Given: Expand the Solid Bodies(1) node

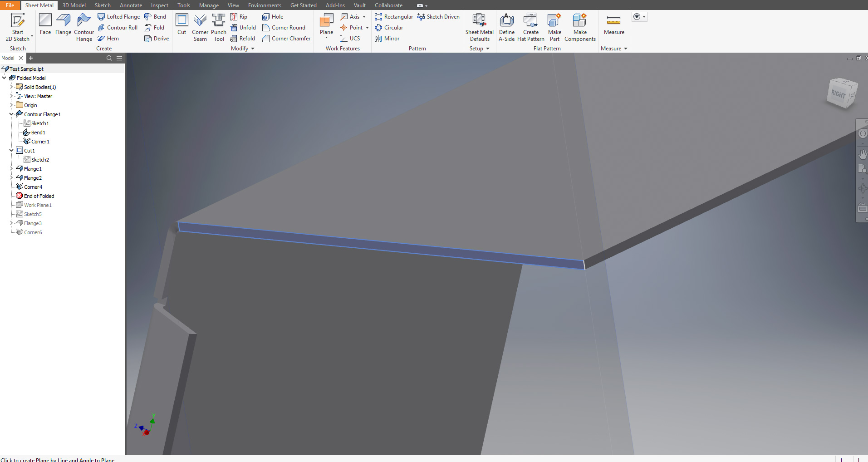Looking at the screenshot, I should click(11, 87).
